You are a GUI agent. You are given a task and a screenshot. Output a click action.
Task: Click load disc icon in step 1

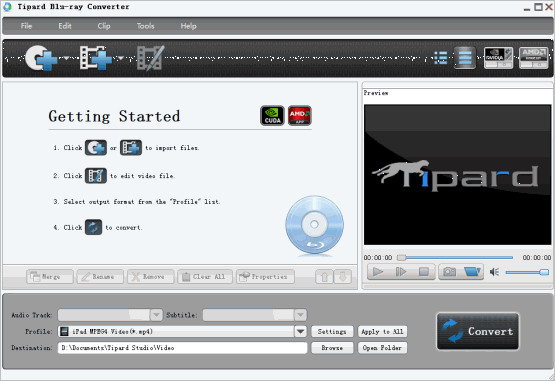pyautogui.click(x=96, y=148)
